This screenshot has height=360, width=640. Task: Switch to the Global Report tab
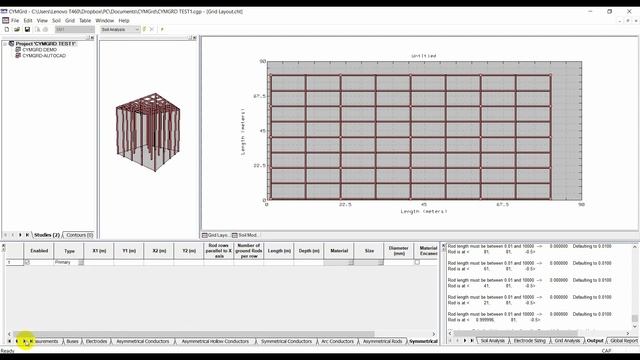coord(624,340)
